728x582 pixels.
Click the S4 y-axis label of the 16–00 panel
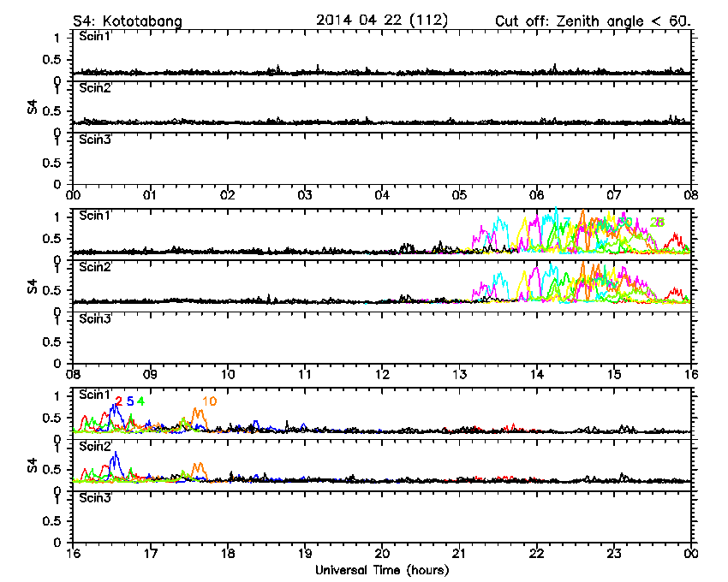(x=32, y=466)
